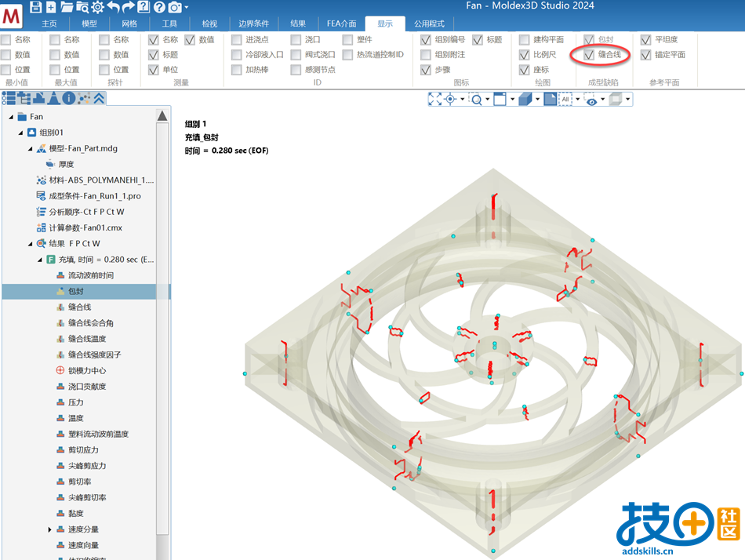
Task: Open the help manual book icon
Action: tap(144, 6)
